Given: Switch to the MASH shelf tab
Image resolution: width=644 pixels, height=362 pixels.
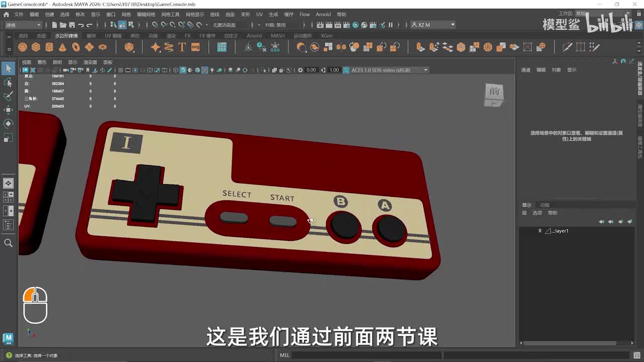Looking at the screenshot, I should coord(277,36).
